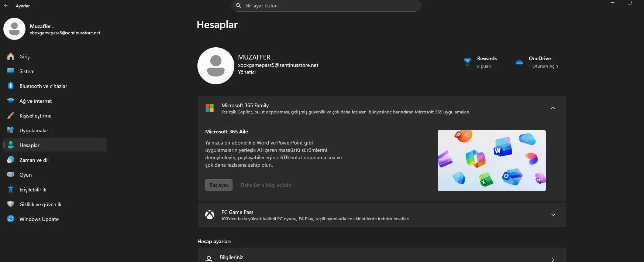Open Zaman ve dil

(x=55, y=160)
